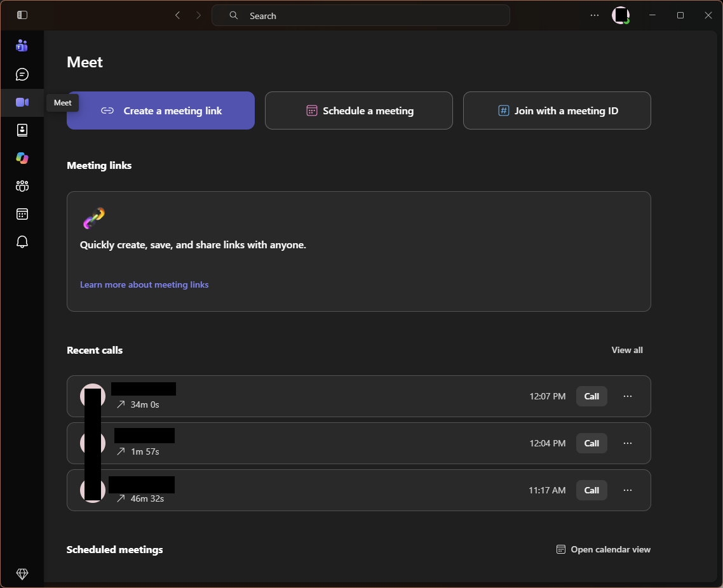This screenshot has width=723, height=588.
Task: Open the Activity bell notifications
Action: pos(22,242)
